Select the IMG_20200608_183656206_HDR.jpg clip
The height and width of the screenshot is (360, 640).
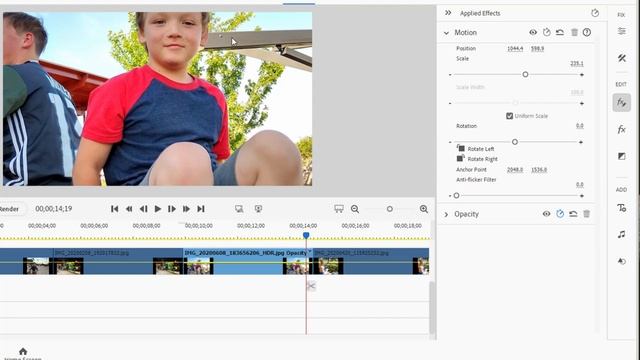pyautogui.click(x=248, y=261)
